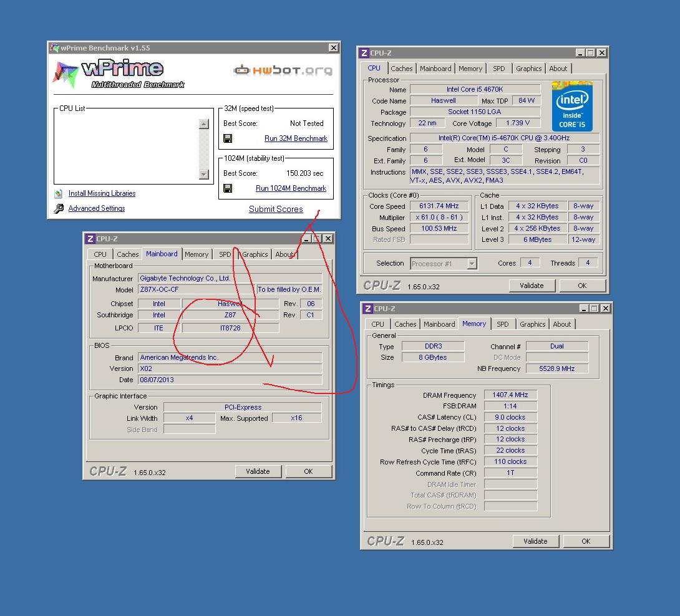This screenshot has height=616, width=680.
Task: Switch to Memory tab in CPU-Z CPU window
Action: 470,69
